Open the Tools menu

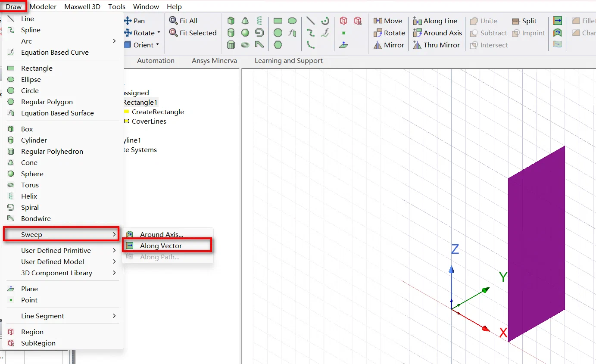click(x=117, y=6)
